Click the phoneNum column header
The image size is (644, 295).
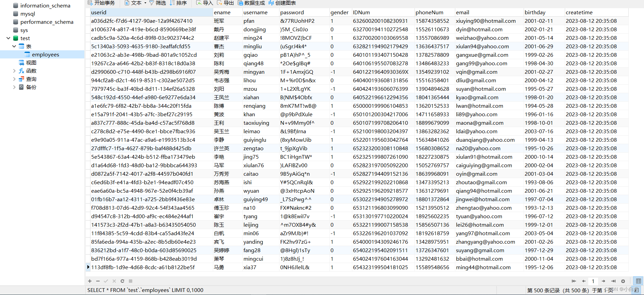[x=435, y=12]
